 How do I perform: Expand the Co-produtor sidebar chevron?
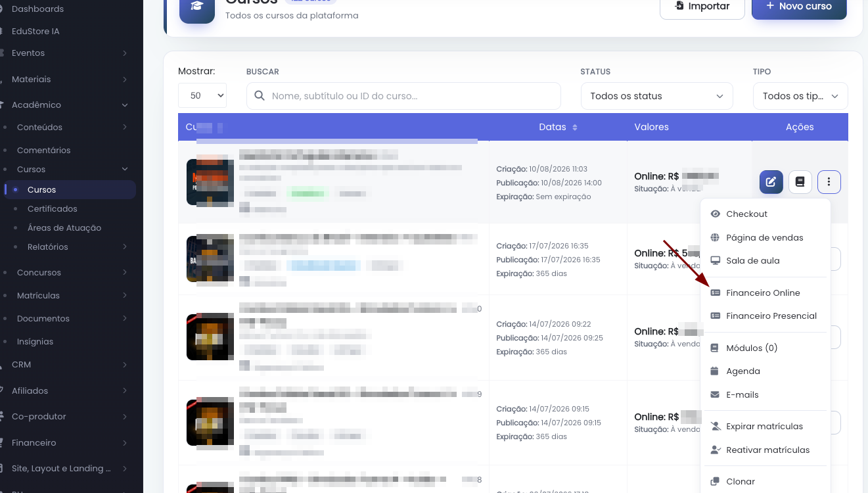(x=125, y=417)
